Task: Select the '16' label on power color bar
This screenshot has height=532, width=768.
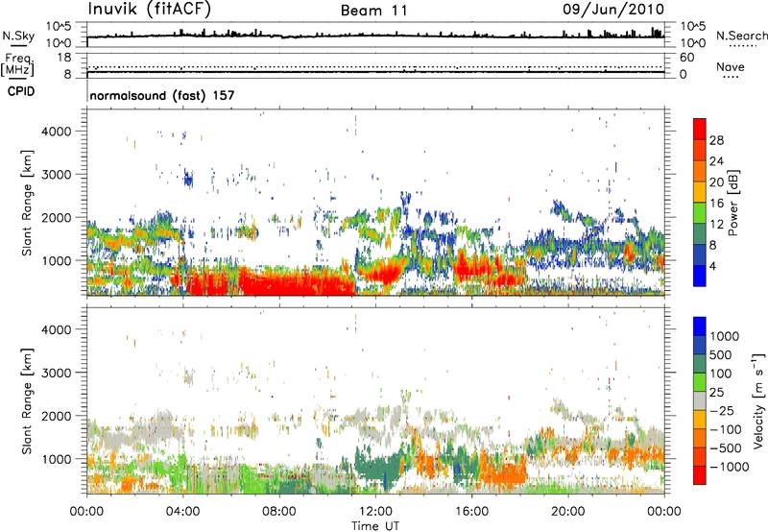Action: click(716, 204)
